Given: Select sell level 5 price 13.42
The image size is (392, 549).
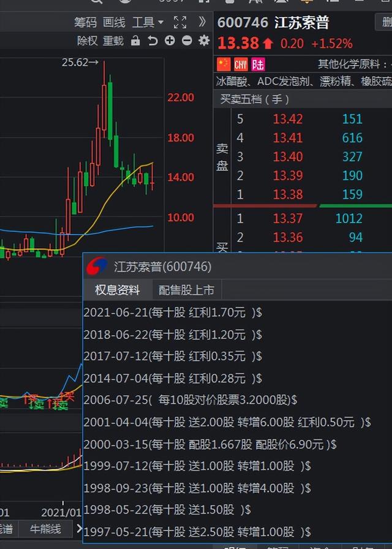Looking at the screenshot, I should point(288,119).
